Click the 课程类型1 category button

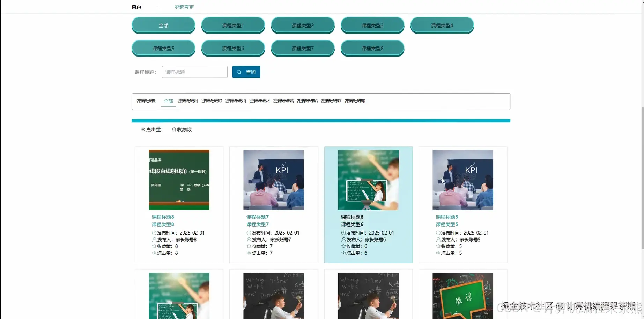pos(233,25)
